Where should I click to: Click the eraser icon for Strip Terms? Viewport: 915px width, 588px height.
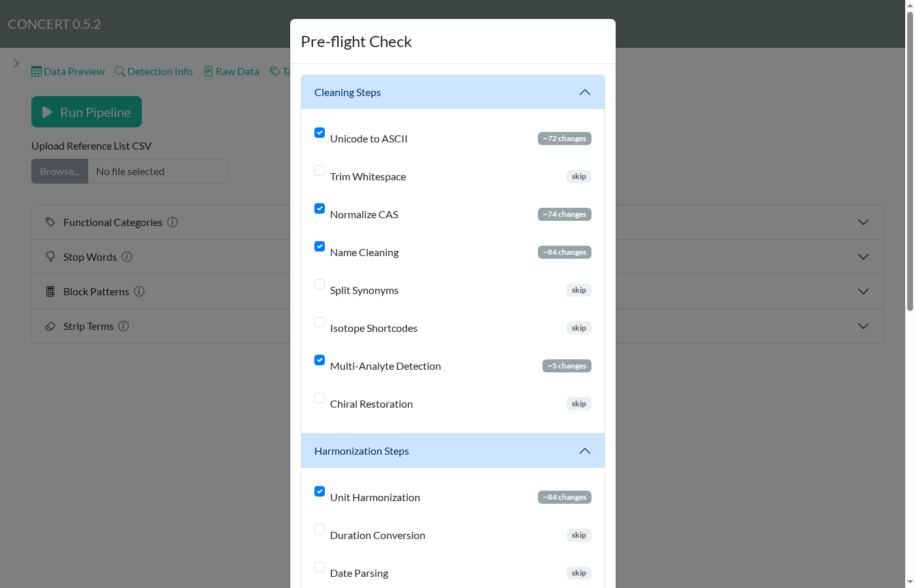pyautogui.click(x=50, y=326)
